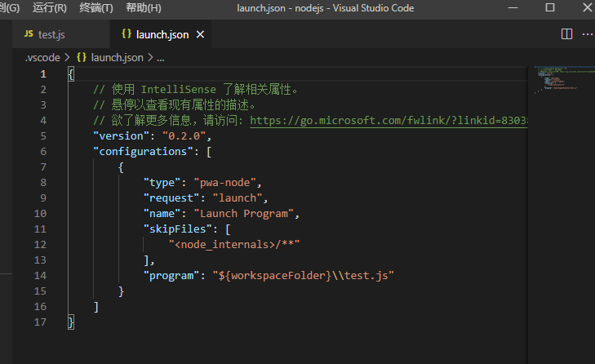Click the "Launch Program" value
The width and height of the screenshot is (595, 364).
tap(243, 214)
